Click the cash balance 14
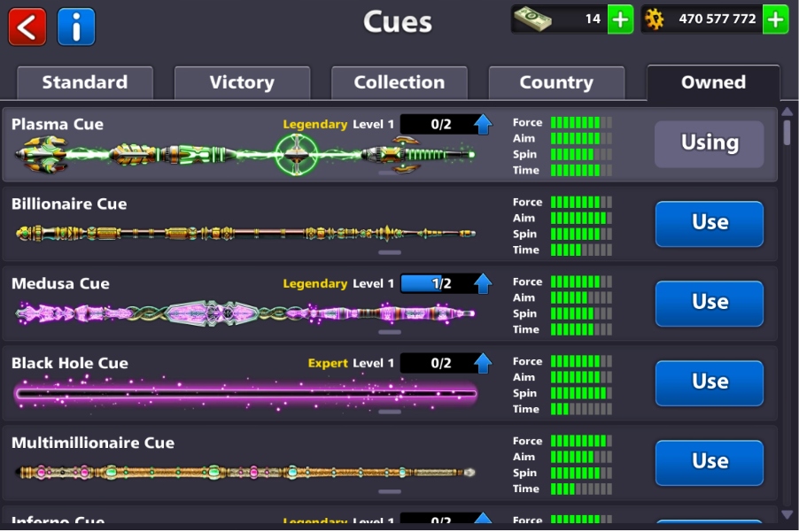The image size is (799, 532). [x=593, y=19]
